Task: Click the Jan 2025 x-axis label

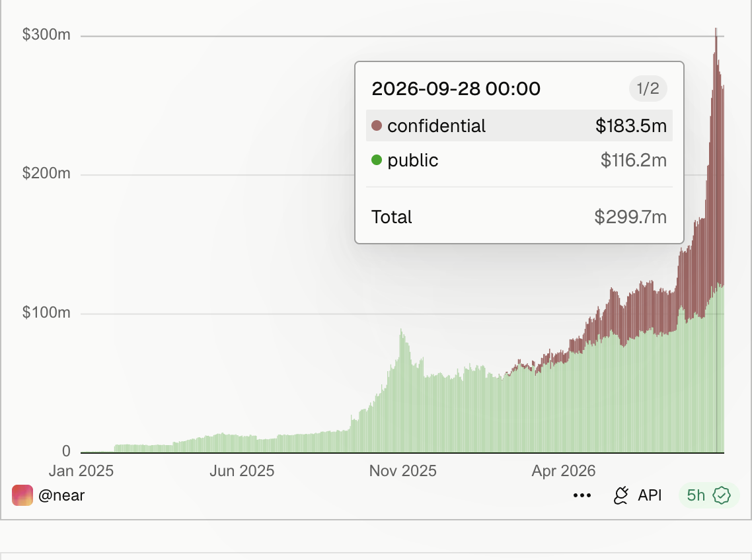Action: pos(81,471)
